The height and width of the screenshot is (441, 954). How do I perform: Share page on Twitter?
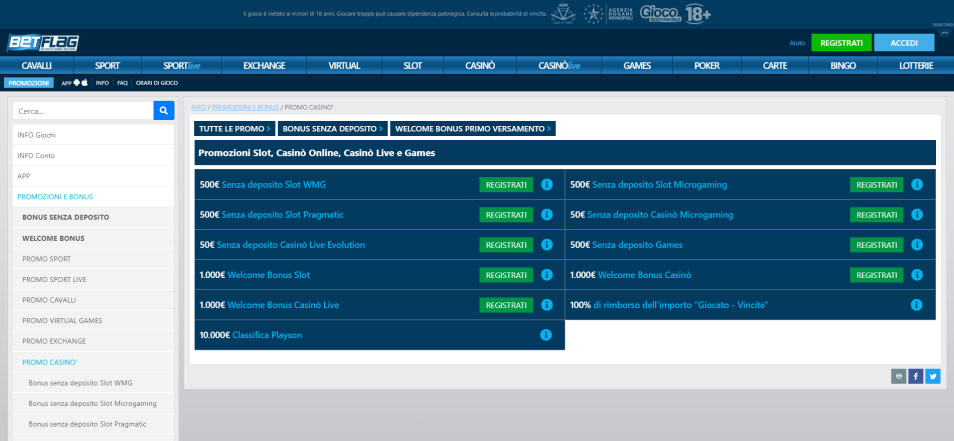coord(933,377)
